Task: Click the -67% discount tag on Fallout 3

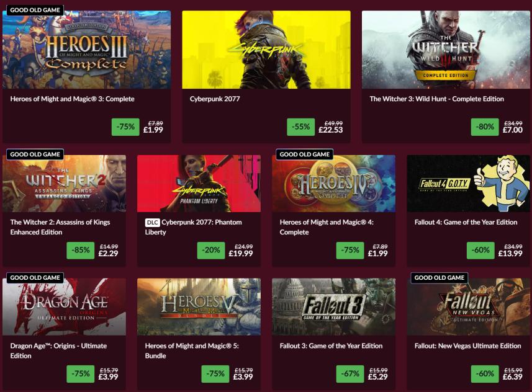Action: pos(350,373)
